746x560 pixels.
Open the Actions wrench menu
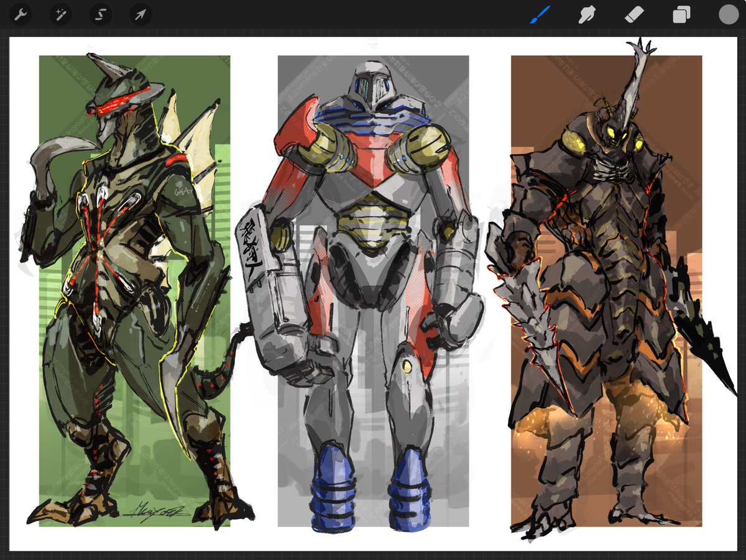click(21, 14)
